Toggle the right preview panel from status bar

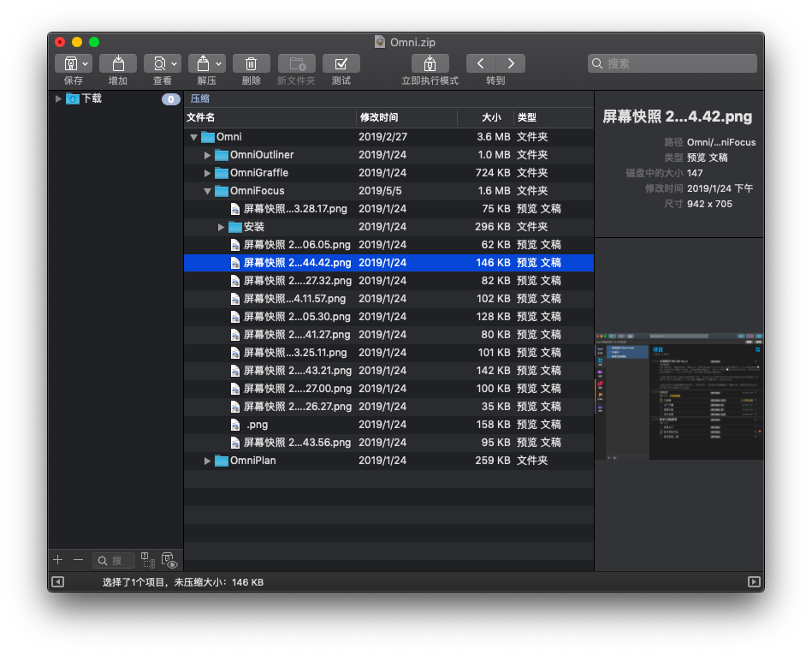(754, 582)
